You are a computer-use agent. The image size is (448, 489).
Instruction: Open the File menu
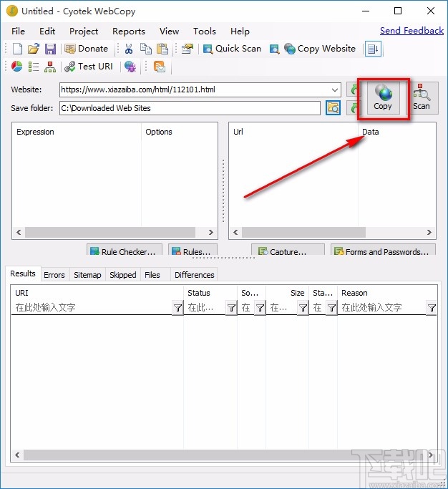point(18,32)
